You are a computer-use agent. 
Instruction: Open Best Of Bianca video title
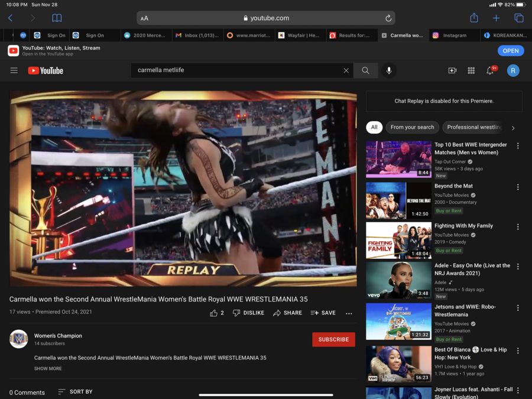471,353
